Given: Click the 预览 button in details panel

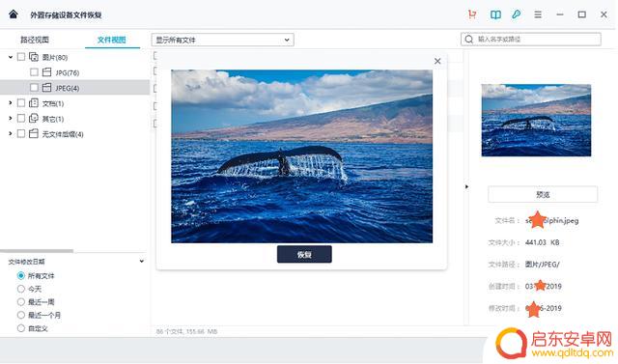Looking at the screenshot, I should (x=543, y=195).
